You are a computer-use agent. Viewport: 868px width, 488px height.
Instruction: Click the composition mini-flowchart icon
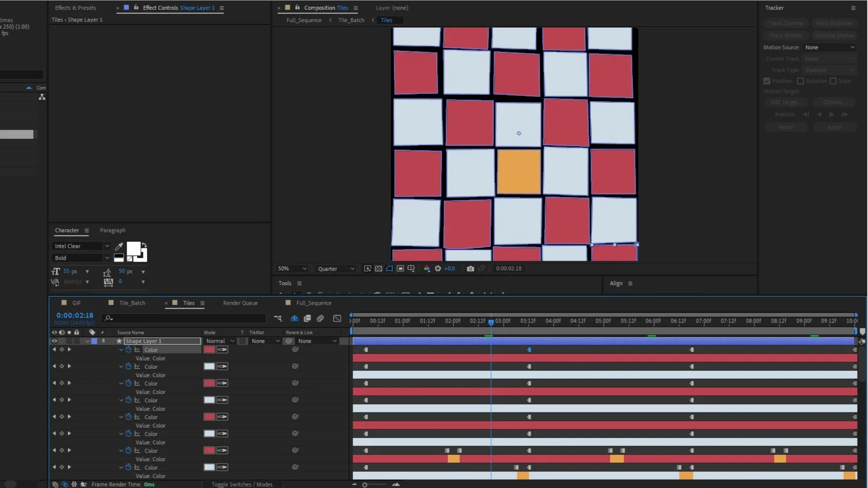(278, 319)
